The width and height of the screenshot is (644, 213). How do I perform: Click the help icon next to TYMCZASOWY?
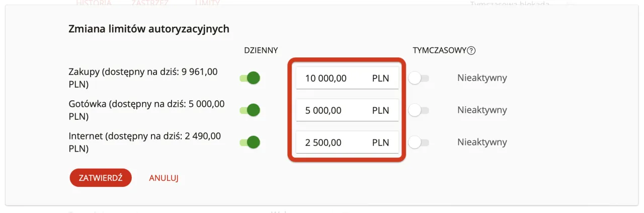coord(471,50)
